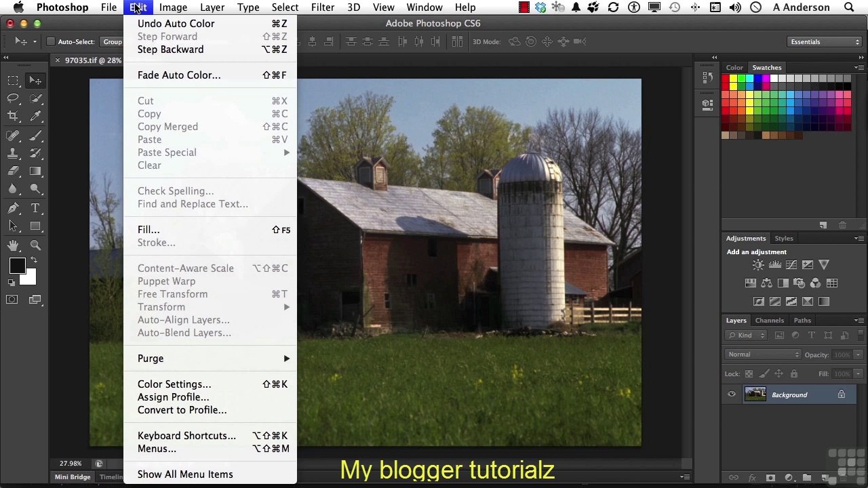Select the Lasso tool

tap(13, 99)
